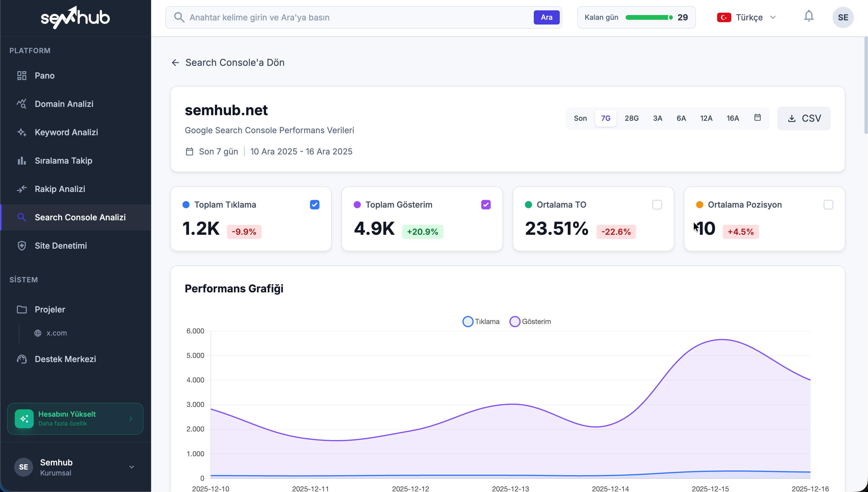
Task: Click the Kalan gün progress bar
Action: pyautogui.click(x=648, y=17)
